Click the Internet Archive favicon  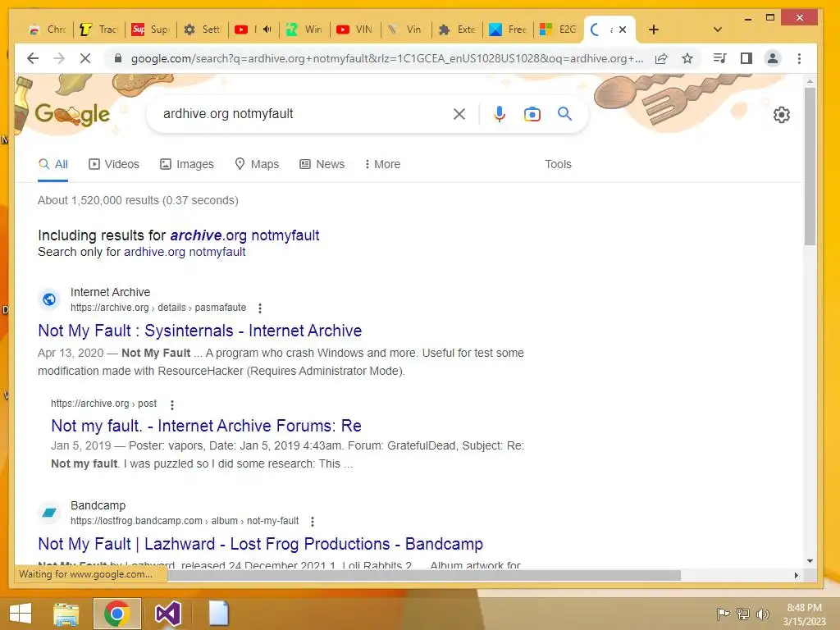point(49,299)
